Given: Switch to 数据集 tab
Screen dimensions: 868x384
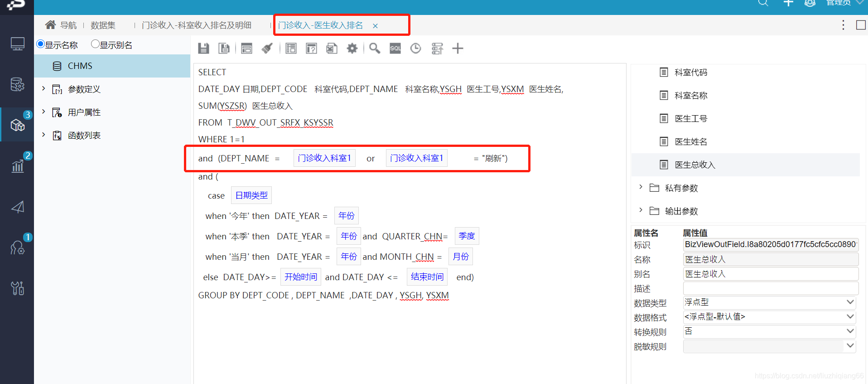Looking at the screenshot, I should coord(103,25).
